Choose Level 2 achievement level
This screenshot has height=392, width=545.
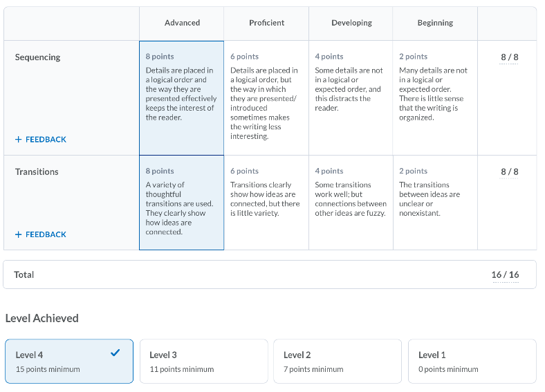[338, 362]
